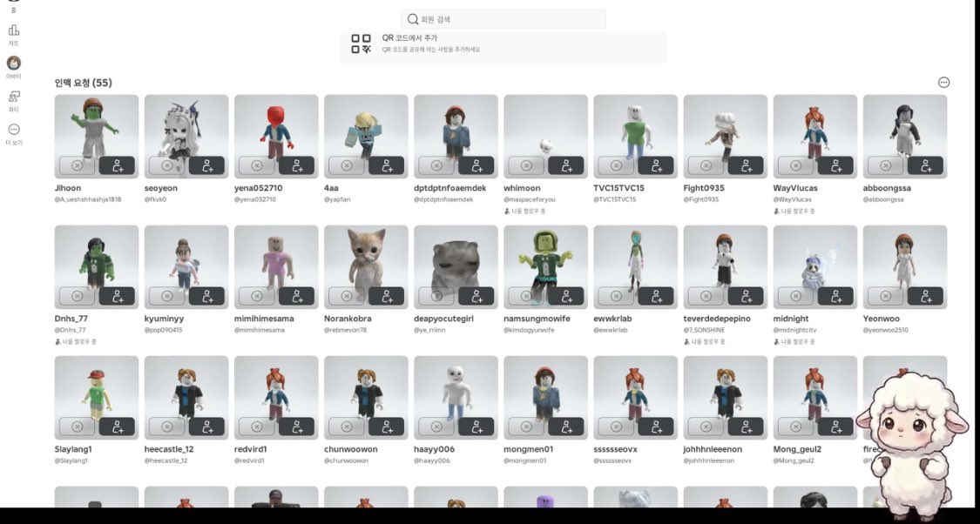
Task: Decline deapyocutegirl's friend request
Action: point(436,296)
